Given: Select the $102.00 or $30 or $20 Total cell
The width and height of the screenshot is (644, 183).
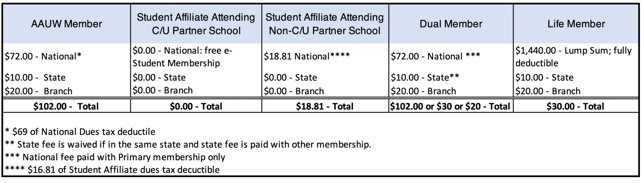Looking at the screenshot, I should 450,106.
